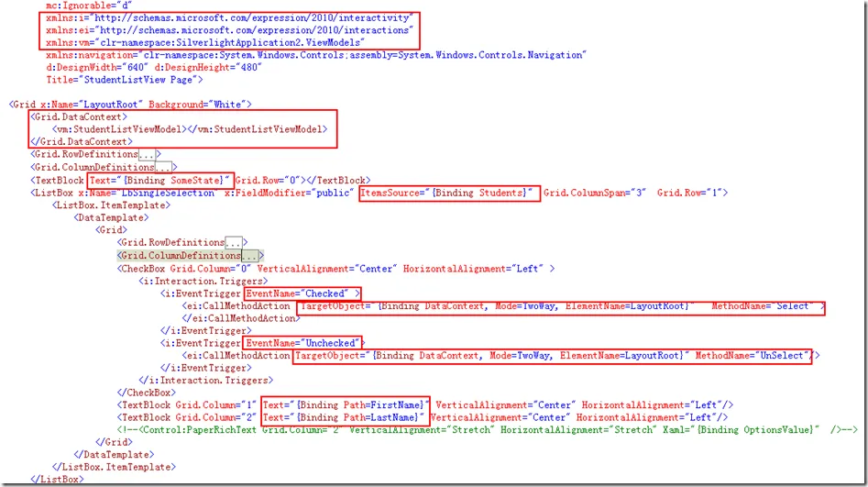
Task: Click Grid x:Name="LayoutRoot" tag
Action: (76, 105)
